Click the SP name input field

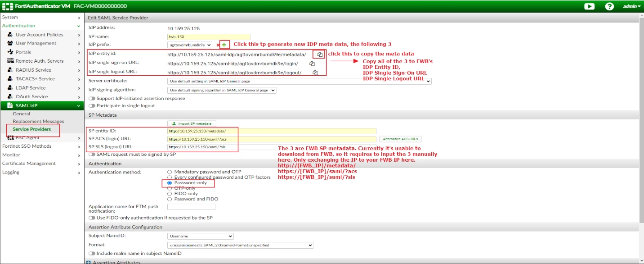click(209, 36)
